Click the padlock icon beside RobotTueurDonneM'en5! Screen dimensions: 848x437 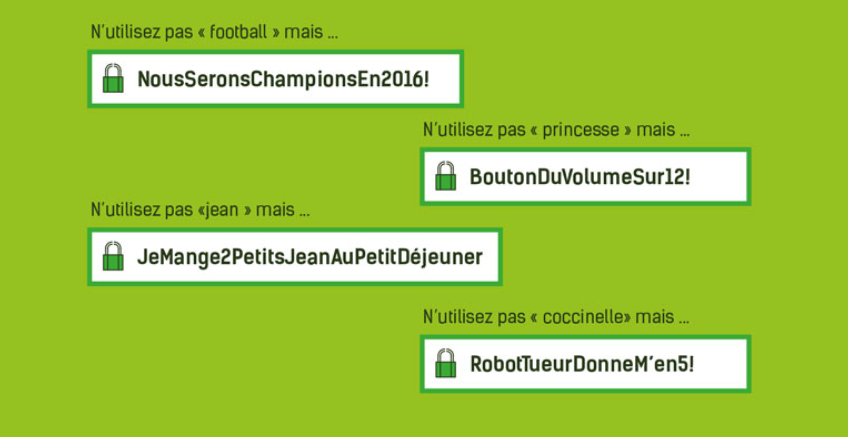(x=446, y=363)
